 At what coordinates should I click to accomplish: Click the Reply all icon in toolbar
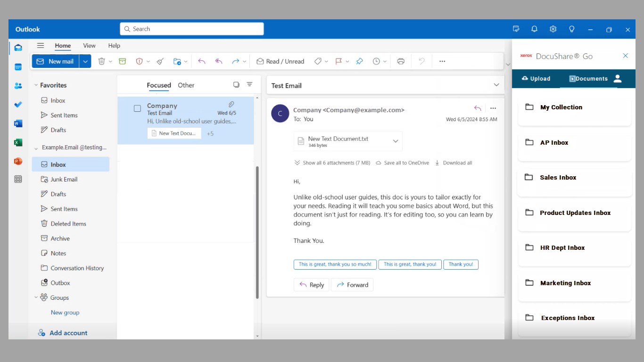(x=219, y=61)
